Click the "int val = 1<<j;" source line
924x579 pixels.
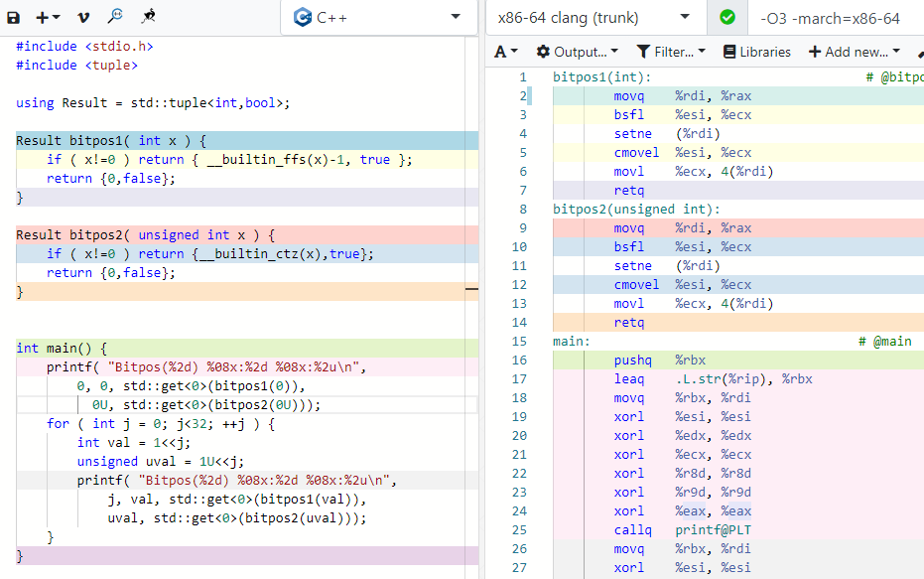pos(134,443)
